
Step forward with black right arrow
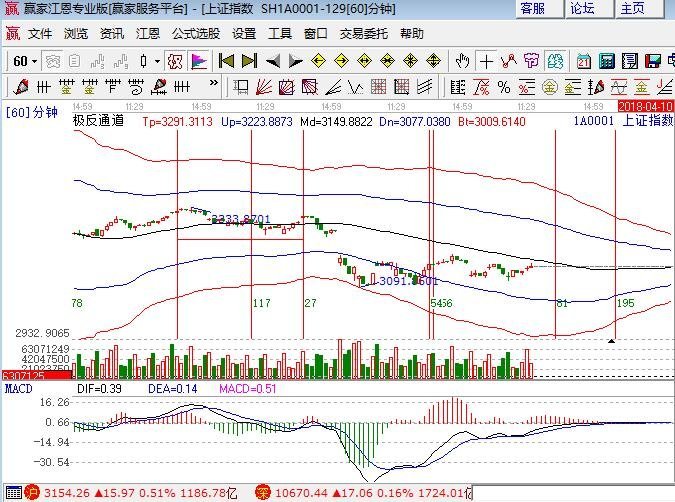[x=295, y=62]
